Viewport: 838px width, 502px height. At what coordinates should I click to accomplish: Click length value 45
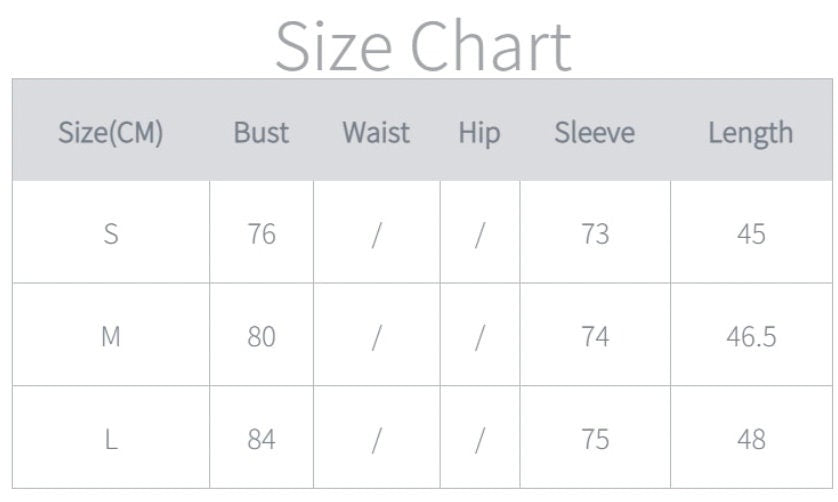coord(751,234)
